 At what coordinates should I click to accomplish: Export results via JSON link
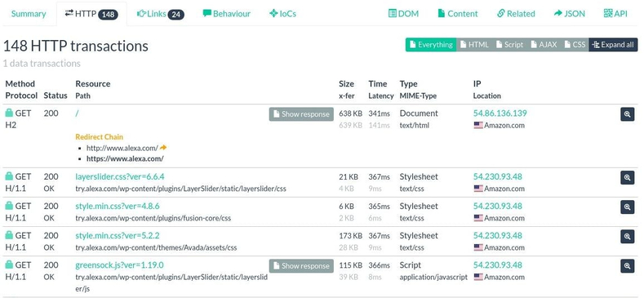click(x=569, y=14)
